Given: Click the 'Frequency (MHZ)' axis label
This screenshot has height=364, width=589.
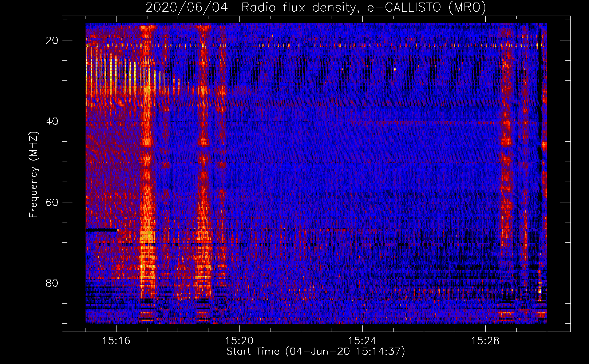Looking at the screenshot, I should click(33, 175).
